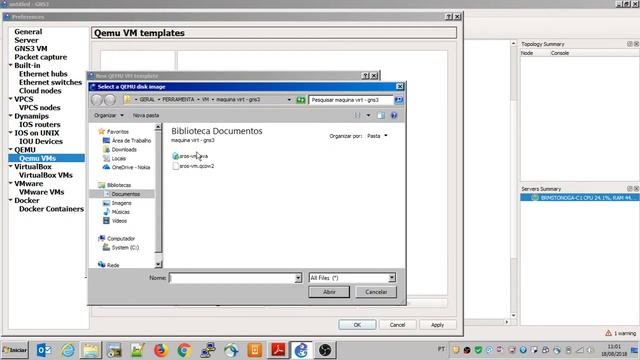Open Downloads in the navigation pane

pos(120,149)
